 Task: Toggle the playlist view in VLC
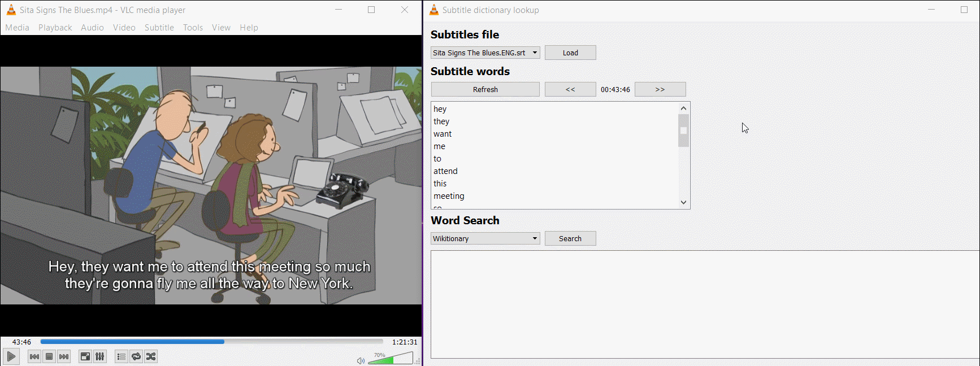(x=121, y=356)
